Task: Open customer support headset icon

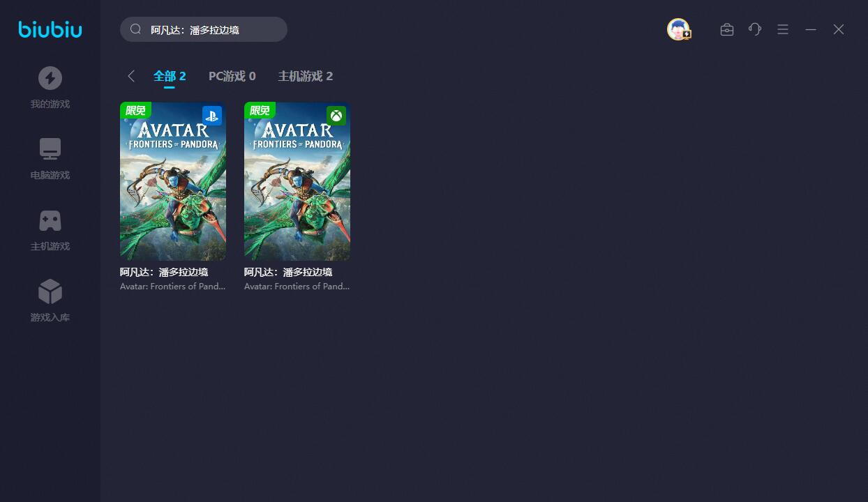Action: (x=755, y=29)
